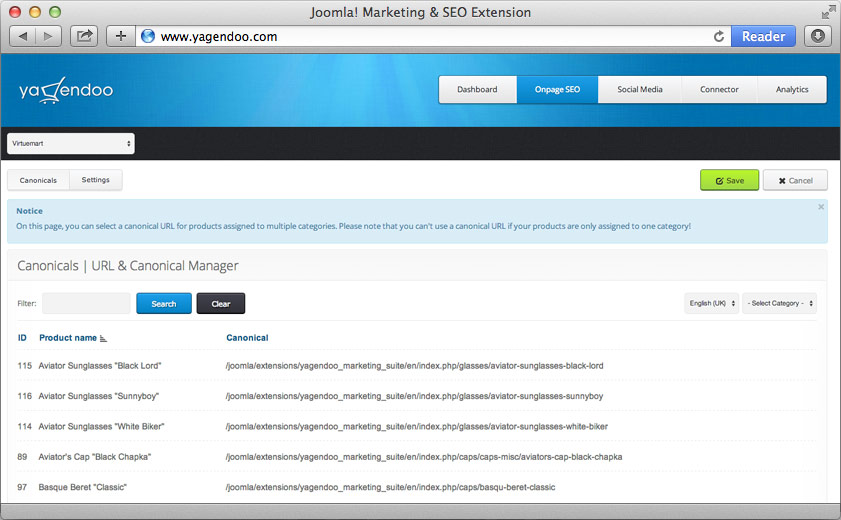Click the globe site icon in address bar

click(x=148, y=36)
